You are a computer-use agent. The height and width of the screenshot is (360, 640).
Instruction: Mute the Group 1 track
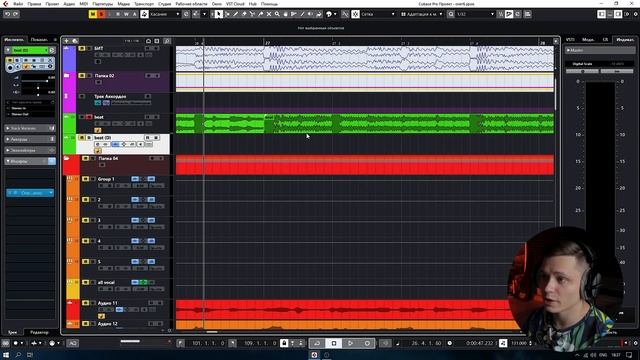85,179
